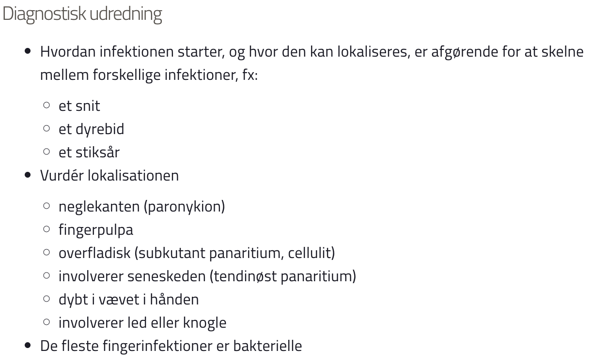Click the word 'paronykion' in parentheses
The image size is (592, 364).
[x=184, y=207]
